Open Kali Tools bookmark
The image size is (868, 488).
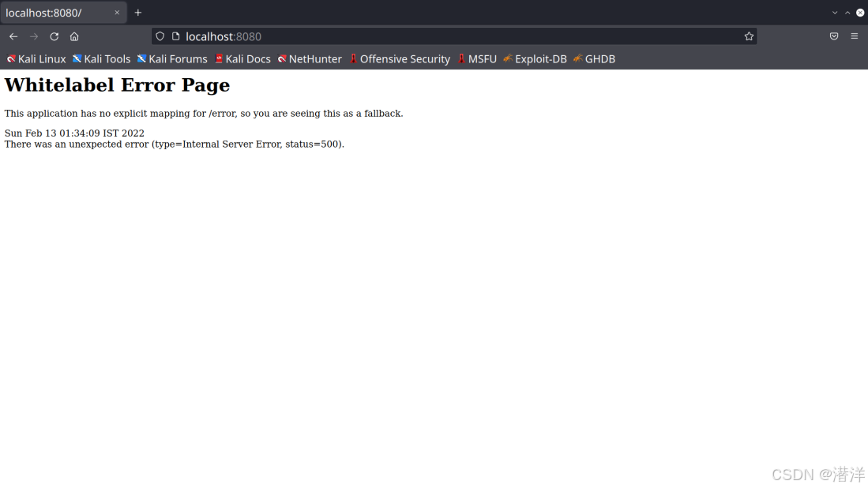102,59
